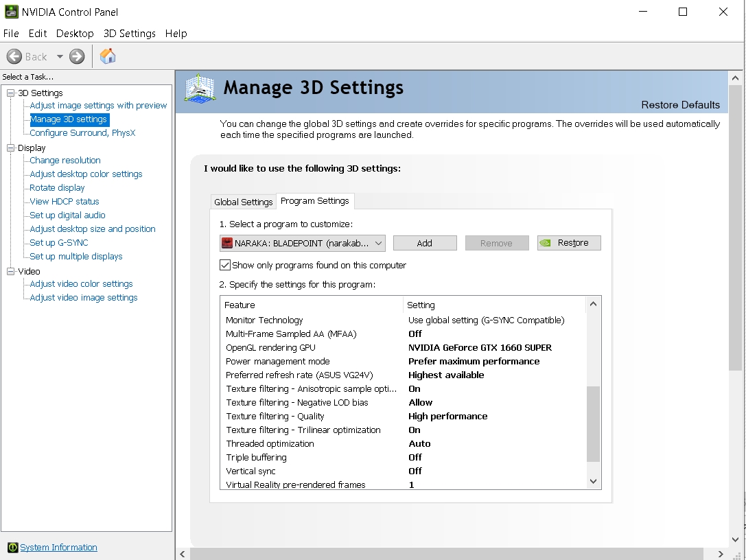Open Adjust video image settings

click(x=84, y=297)
